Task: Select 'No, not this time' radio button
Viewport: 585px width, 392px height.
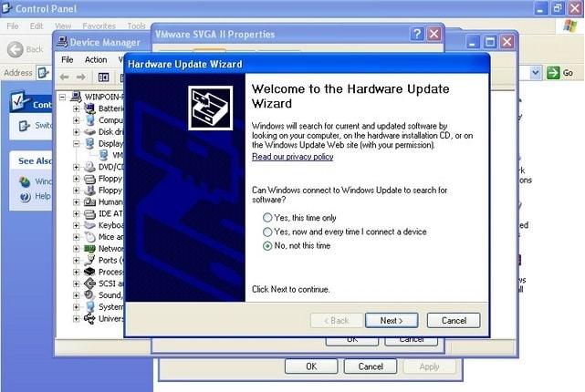Action: click(297, 246)
